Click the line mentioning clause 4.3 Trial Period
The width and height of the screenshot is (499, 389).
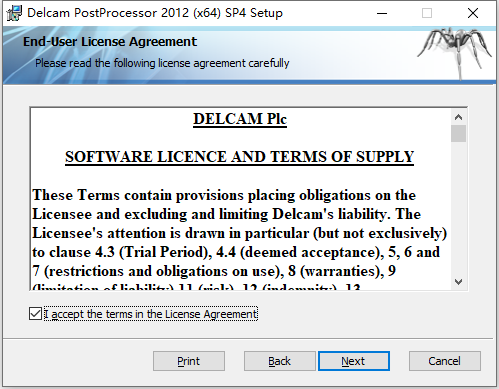[x=236, y=252]
